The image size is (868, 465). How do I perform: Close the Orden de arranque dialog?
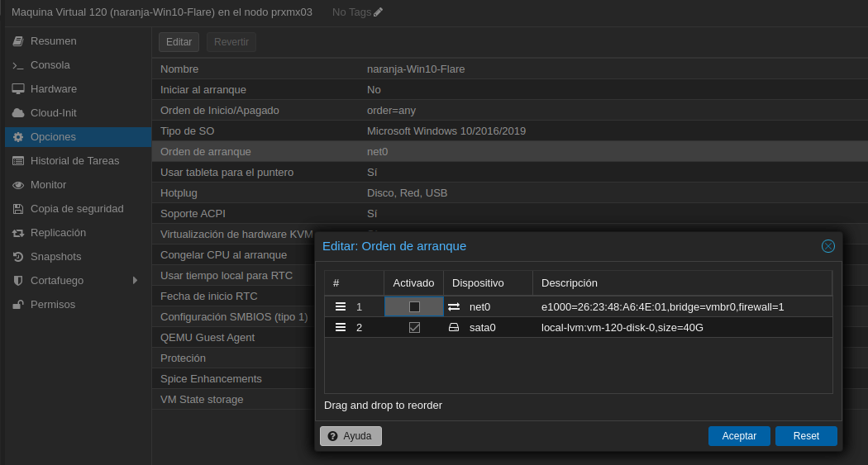coord(828,246)
